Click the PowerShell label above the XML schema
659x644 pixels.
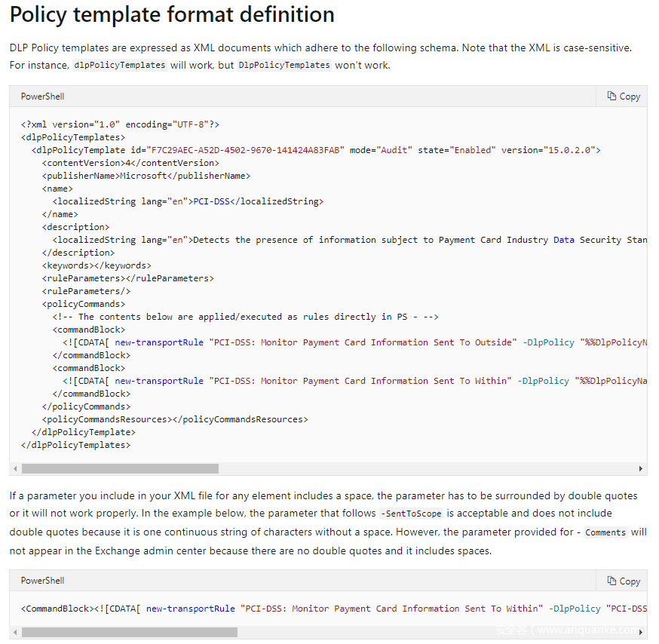pos(42,97)
